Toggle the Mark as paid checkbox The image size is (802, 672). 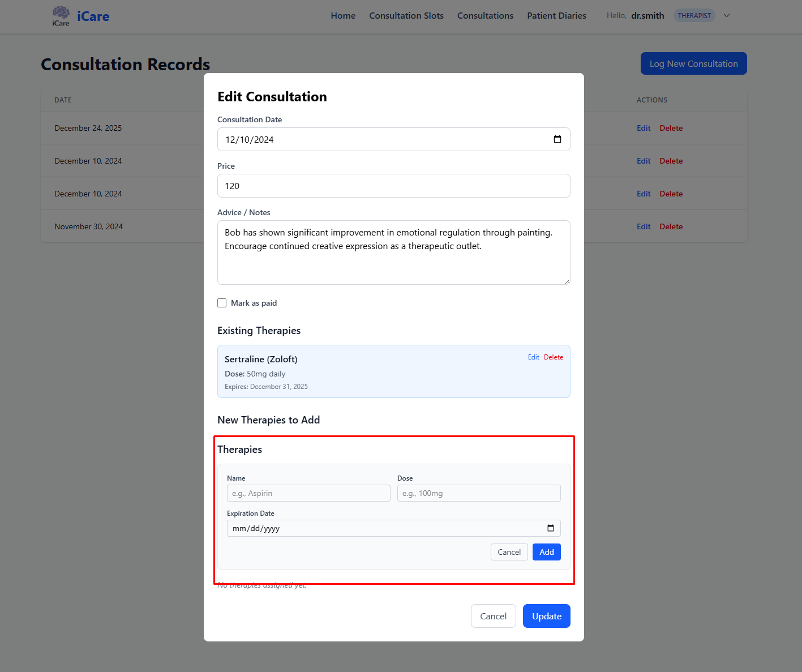pos(222,303)
